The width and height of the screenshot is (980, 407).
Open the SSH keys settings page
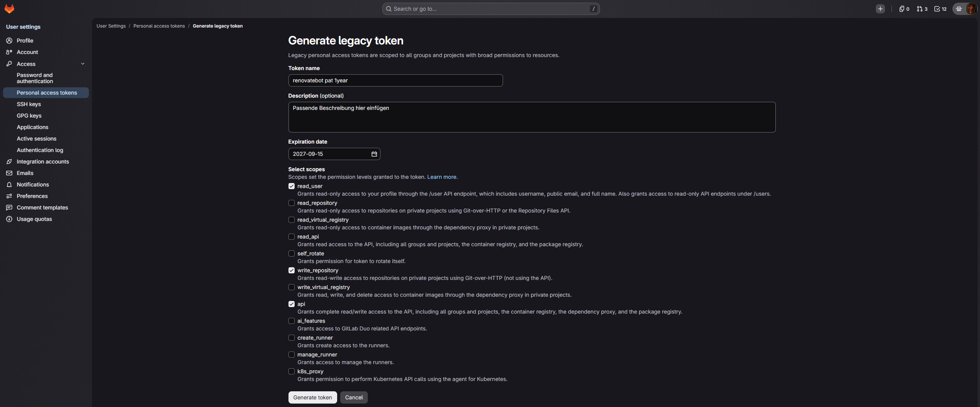(x=29, y=104)
